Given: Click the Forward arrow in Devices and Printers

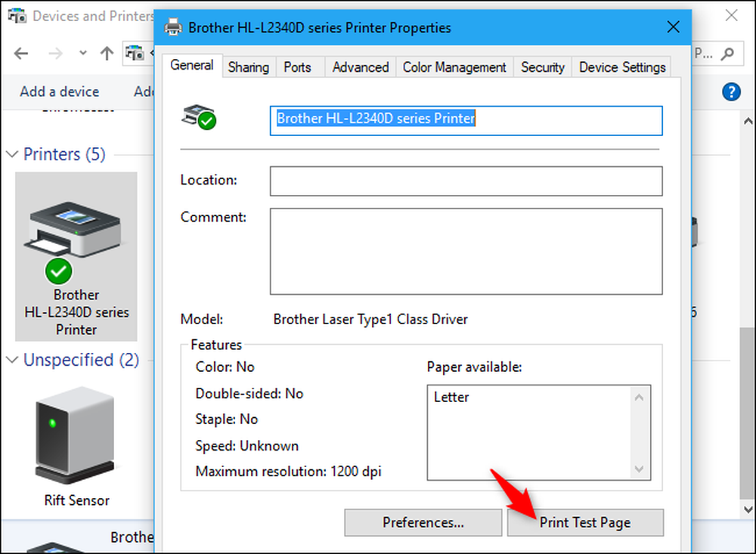Looking at the screenshot, I should [55, 53].
